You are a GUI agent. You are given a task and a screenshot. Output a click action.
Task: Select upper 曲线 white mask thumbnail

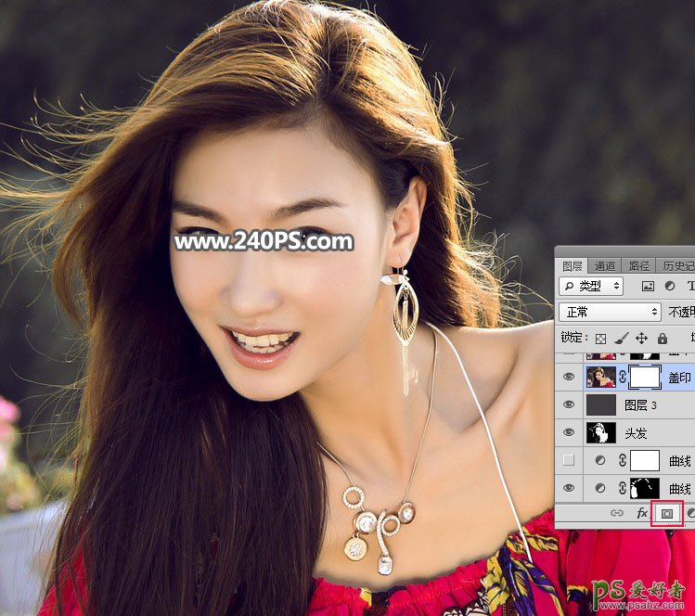[645, 460]
